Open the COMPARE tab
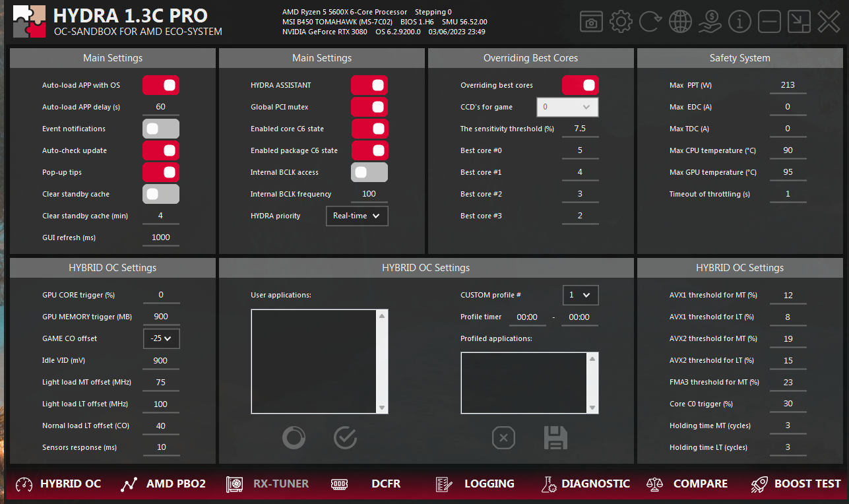The image size is (849, 504). [687, 484]
